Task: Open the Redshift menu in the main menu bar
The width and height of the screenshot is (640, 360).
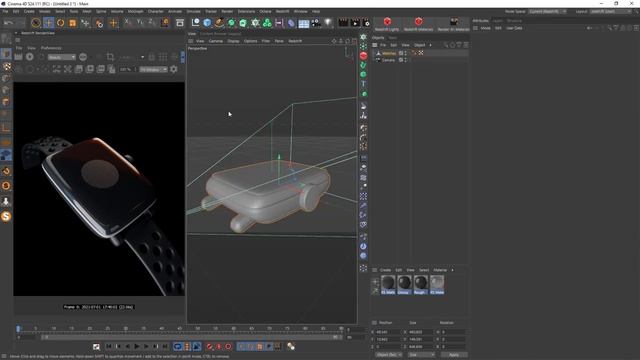Action: click(282, 11)
